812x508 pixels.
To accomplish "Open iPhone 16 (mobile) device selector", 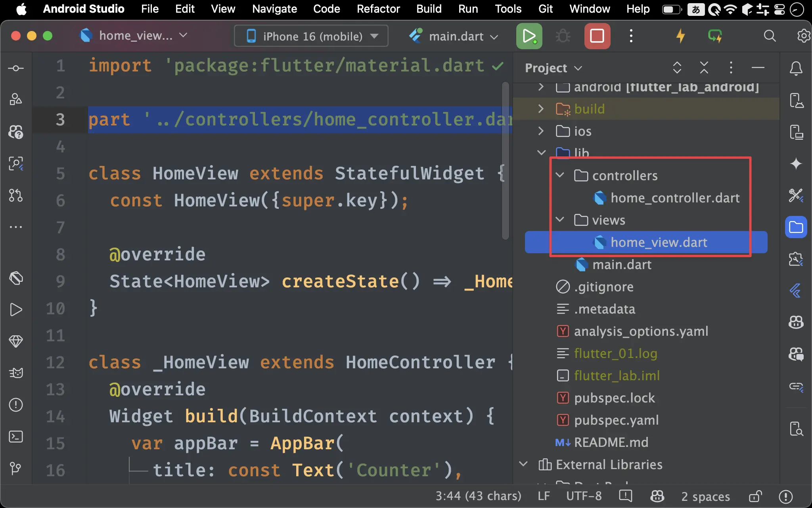I will [x=311, y=36].
